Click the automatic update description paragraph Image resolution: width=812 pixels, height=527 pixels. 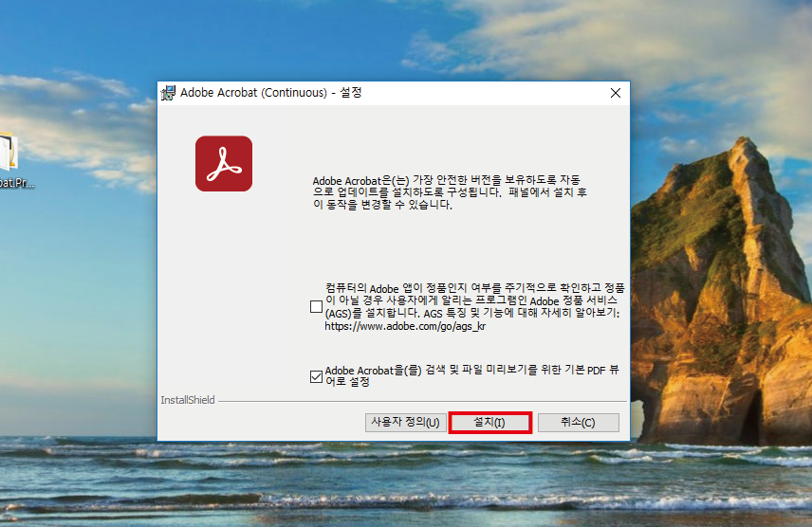(450, 192)
